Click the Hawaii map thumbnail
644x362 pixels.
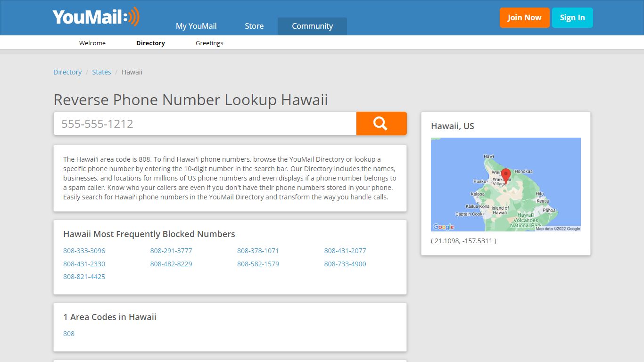(506, 184)
